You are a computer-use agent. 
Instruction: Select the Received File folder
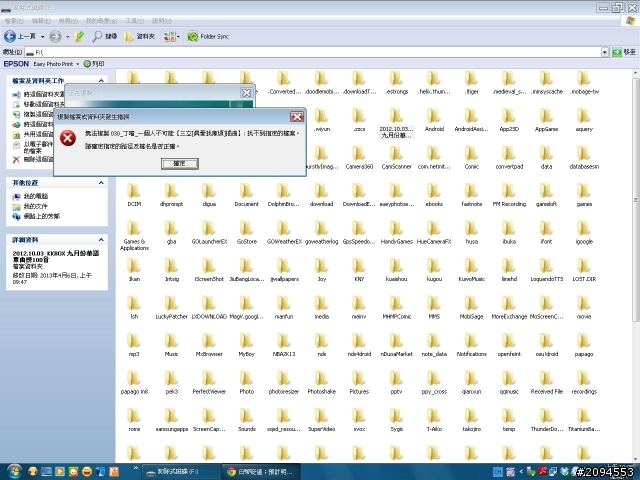[x=547, y=383]
